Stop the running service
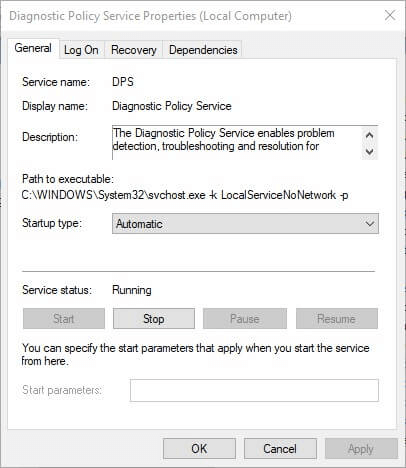Viewport: 406px width, 468px height. point(154,319)
